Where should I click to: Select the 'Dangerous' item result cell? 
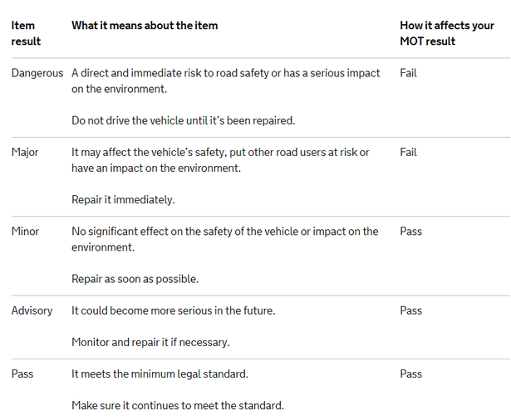[37, 73]
